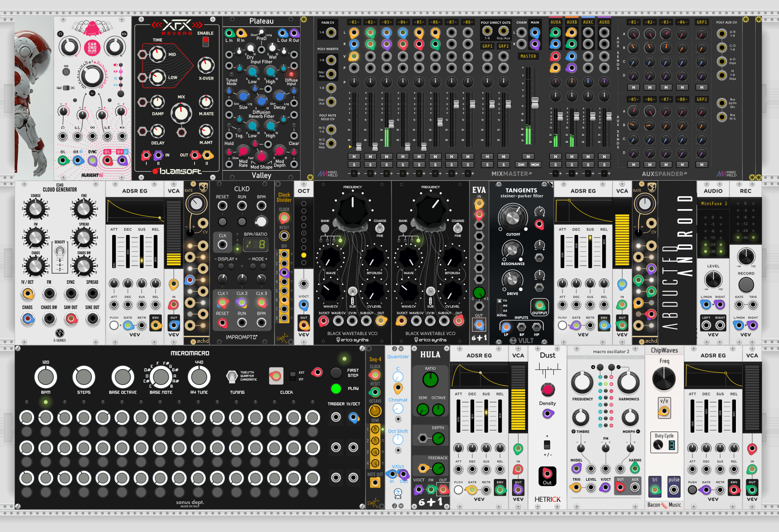The width and height of the screenshot is (779, 532).
Task: Click the MON button on MixMaster
Action: [535, 164]
